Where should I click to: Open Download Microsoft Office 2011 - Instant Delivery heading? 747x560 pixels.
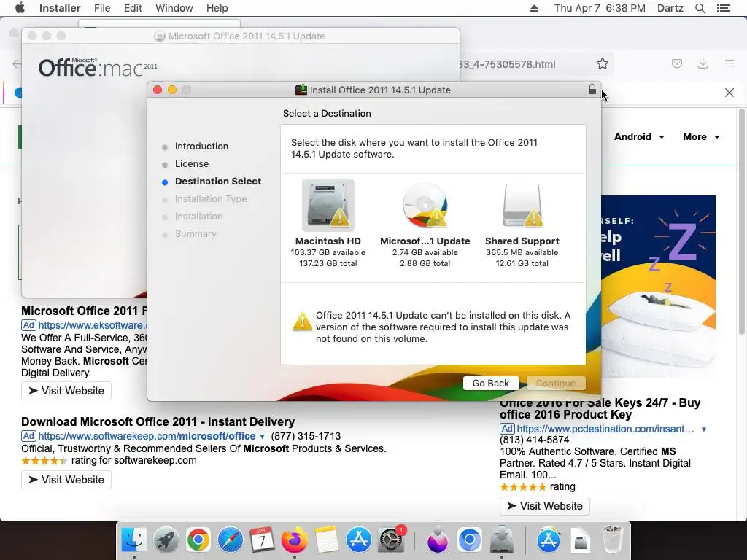(x=158, y=422)
